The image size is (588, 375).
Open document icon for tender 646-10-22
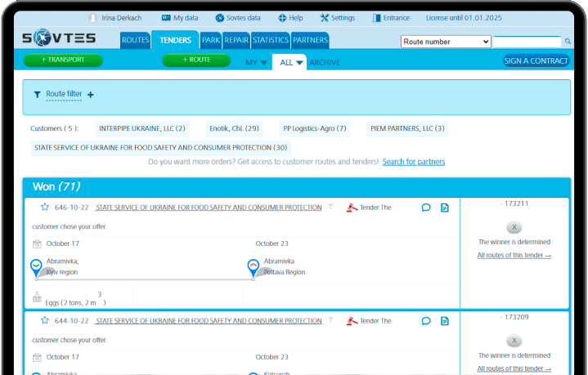445,208
